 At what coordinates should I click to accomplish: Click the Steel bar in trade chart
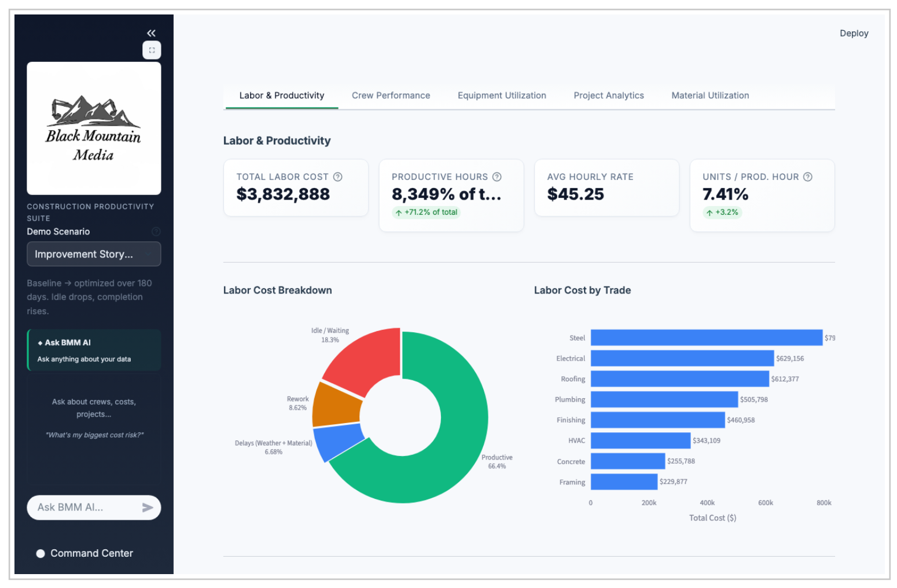pyautogui.click(x=707, y=338)
